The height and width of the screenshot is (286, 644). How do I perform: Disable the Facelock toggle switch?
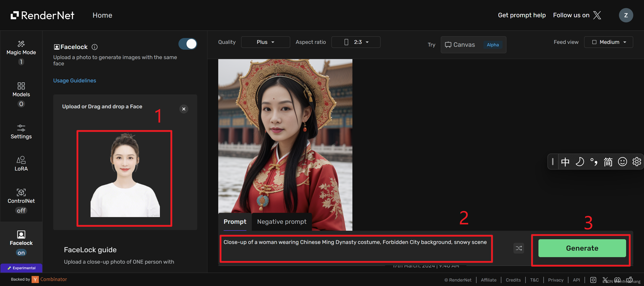click(x=188, y=44)
